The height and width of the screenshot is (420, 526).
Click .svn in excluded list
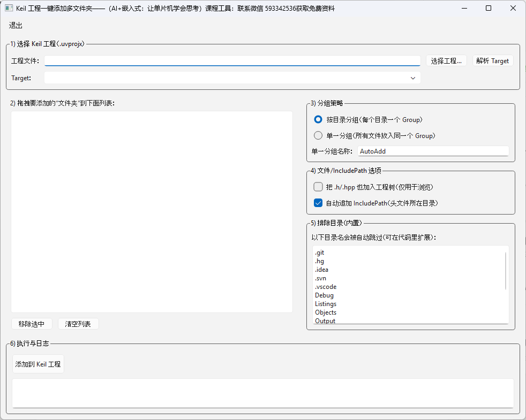320,278
